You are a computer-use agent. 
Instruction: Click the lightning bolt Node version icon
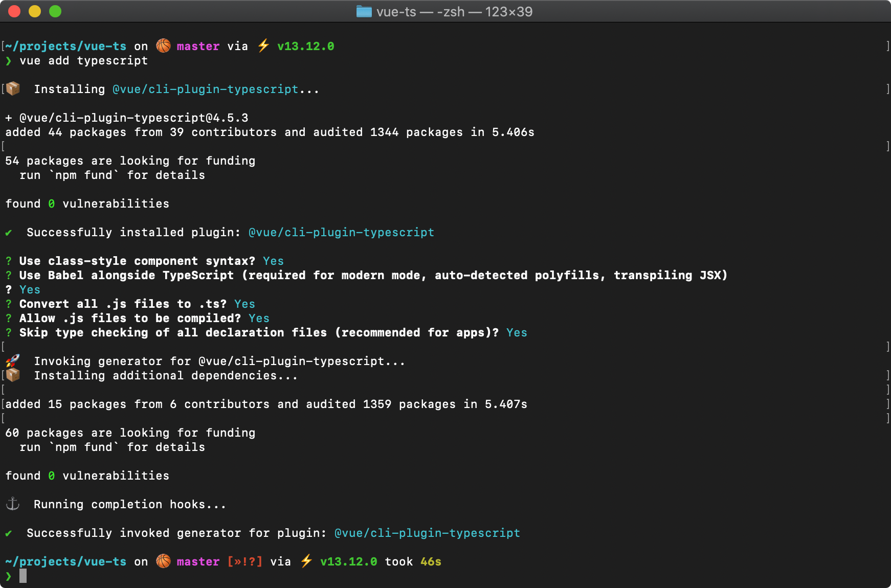[262, 46]
